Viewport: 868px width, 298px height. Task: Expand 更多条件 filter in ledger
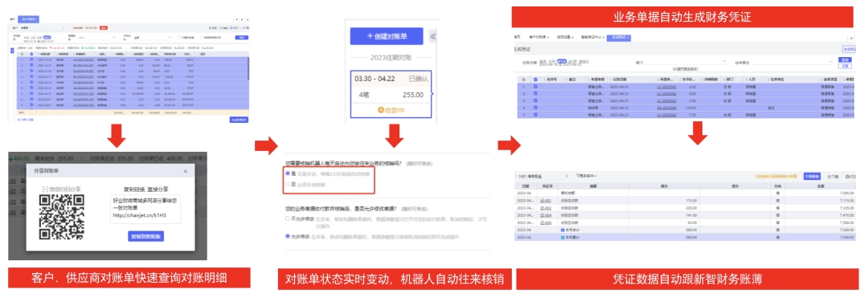click(588, 176)
